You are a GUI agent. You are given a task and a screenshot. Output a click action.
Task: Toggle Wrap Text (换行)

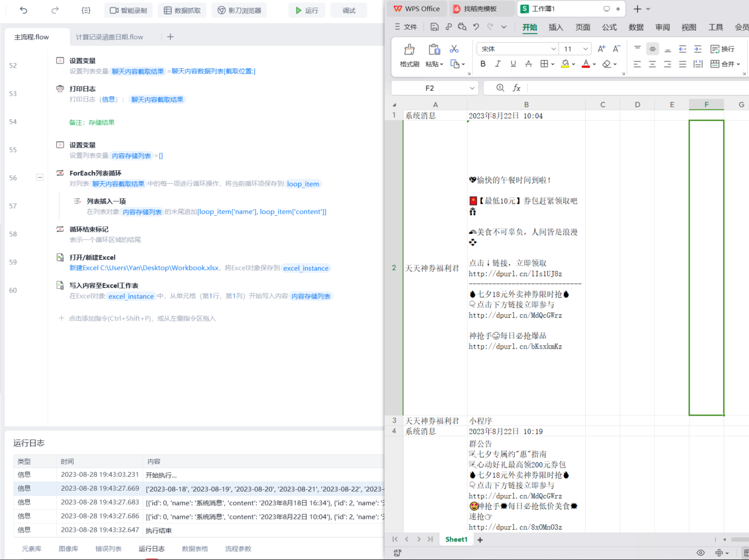pos(722,49)
